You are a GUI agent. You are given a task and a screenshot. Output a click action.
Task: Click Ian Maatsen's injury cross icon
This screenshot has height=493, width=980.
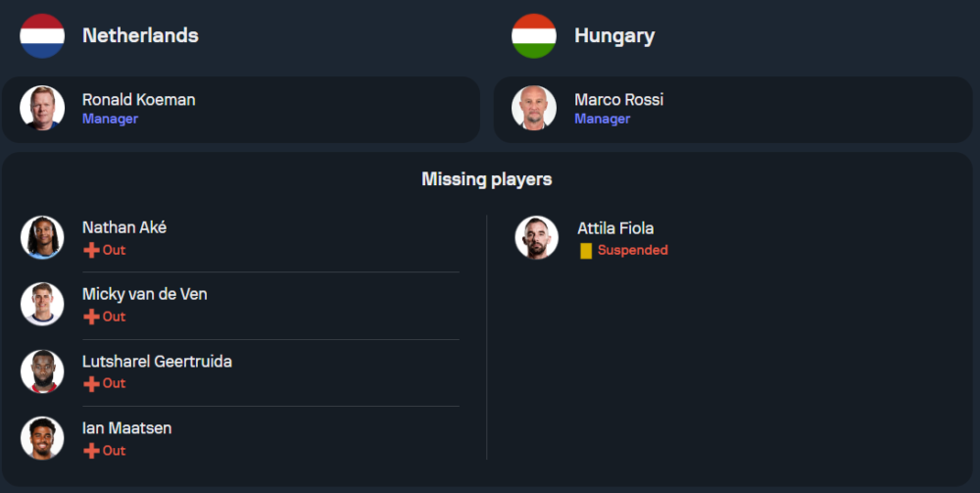tap(91, 451)
